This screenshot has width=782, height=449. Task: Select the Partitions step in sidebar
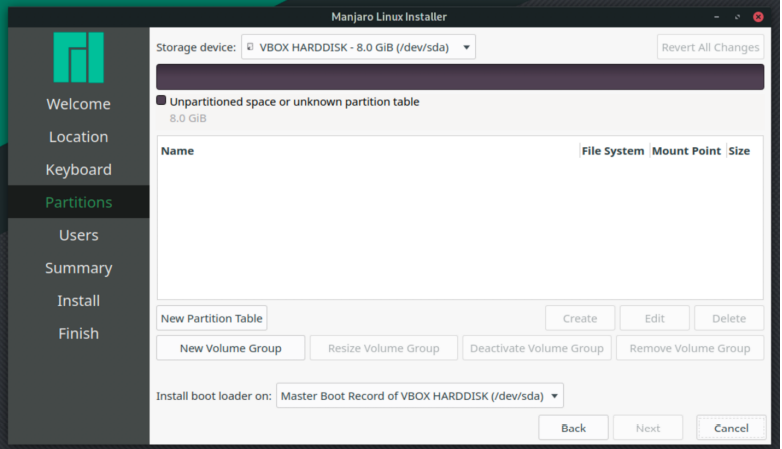click(78, 202)
